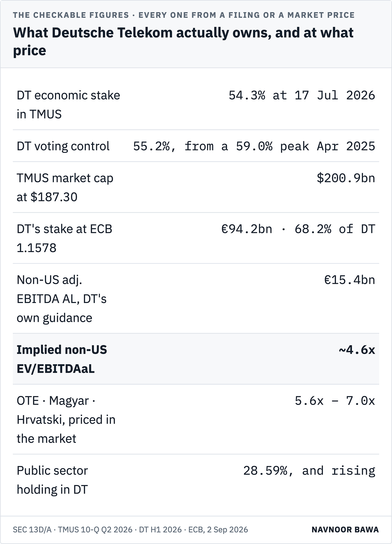The image size is (392, 544).
Task: Select the 'Non-US adj. EBITDA AL' row label
Action: click(62, 299)
